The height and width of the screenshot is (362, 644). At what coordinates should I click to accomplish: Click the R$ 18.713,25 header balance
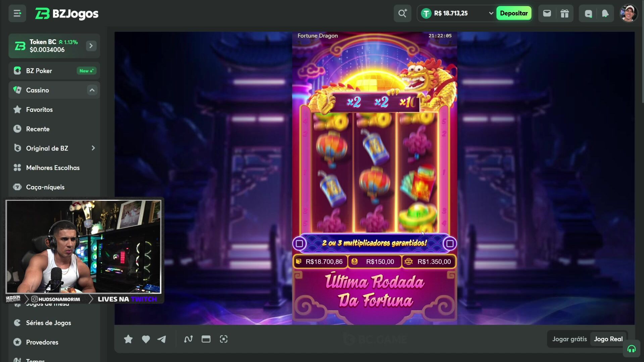(x=451, y=13)
